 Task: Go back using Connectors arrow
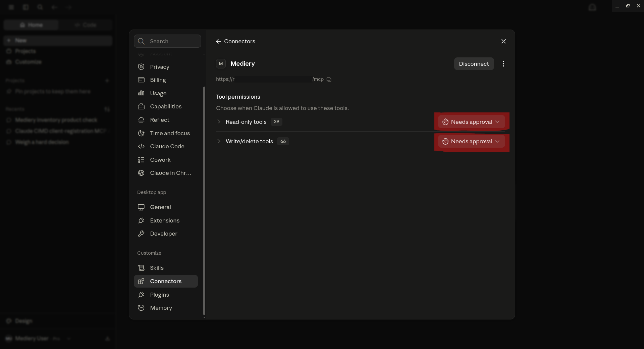[218, 41]
